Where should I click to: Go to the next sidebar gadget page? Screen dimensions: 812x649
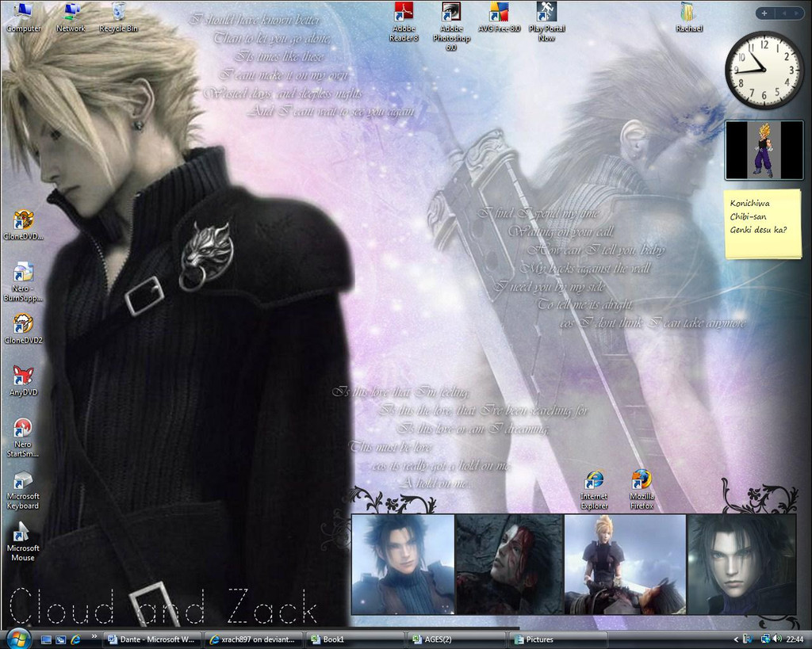(x=795, y=13)
